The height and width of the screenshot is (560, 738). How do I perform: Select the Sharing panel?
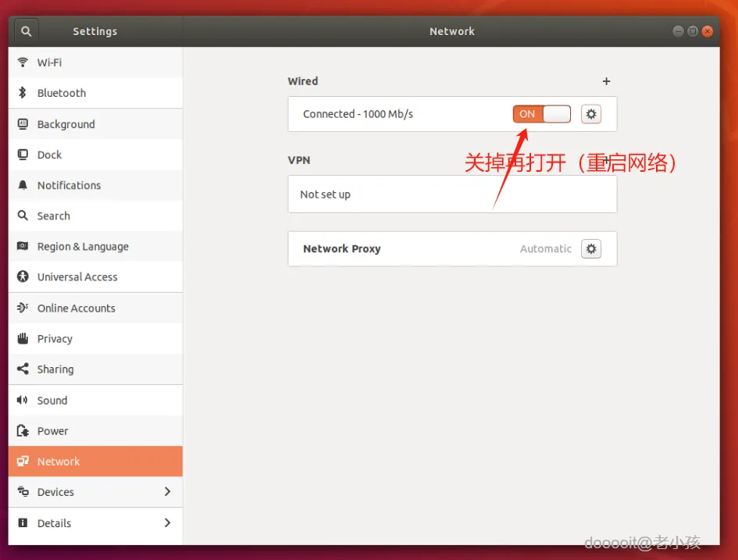click(95, 369)
